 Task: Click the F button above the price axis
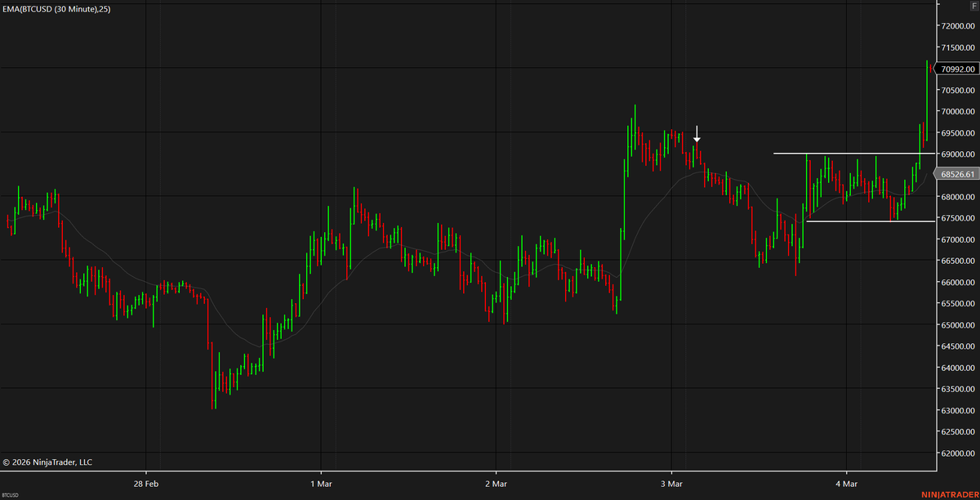pos(974,6)
